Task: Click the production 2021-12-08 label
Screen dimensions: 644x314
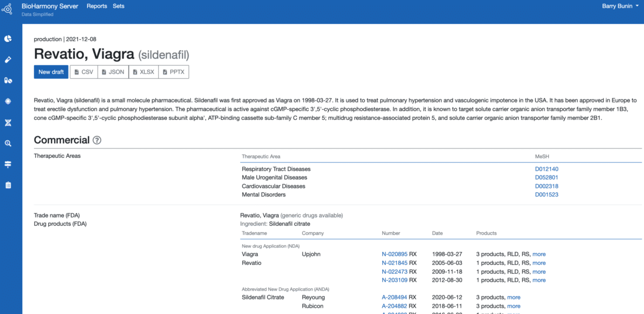Action: pos(64,39)
